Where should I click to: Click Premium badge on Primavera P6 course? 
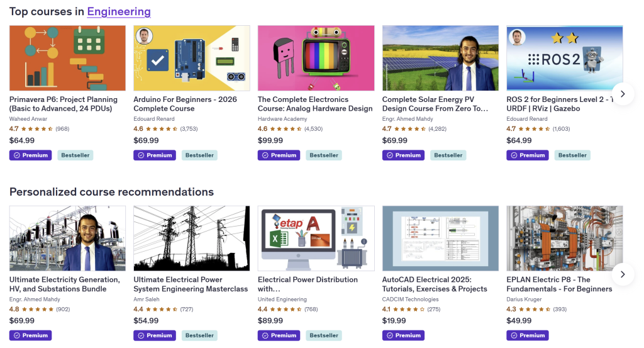pos(31,155)
